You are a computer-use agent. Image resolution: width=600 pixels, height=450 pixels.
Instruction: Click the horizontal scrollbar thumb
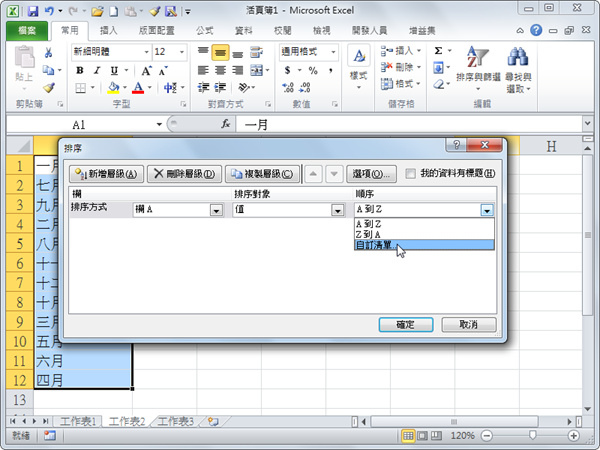[x=454, y=422]
